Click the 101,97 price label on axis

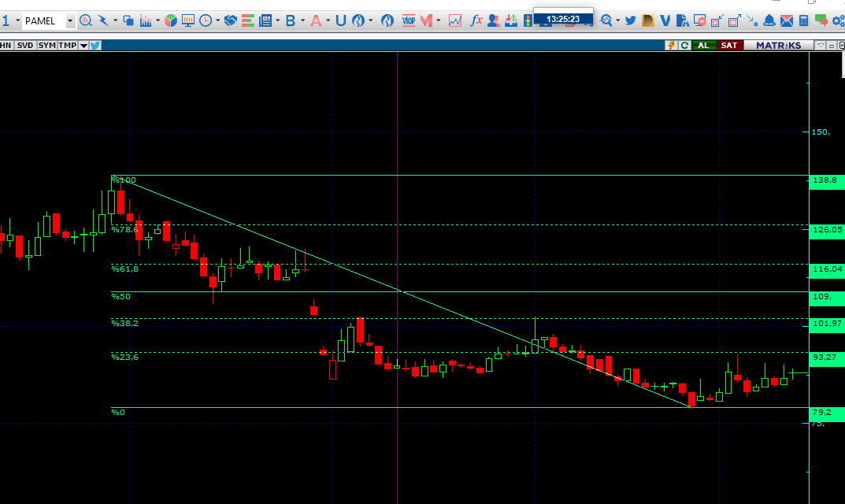point(827,324)
